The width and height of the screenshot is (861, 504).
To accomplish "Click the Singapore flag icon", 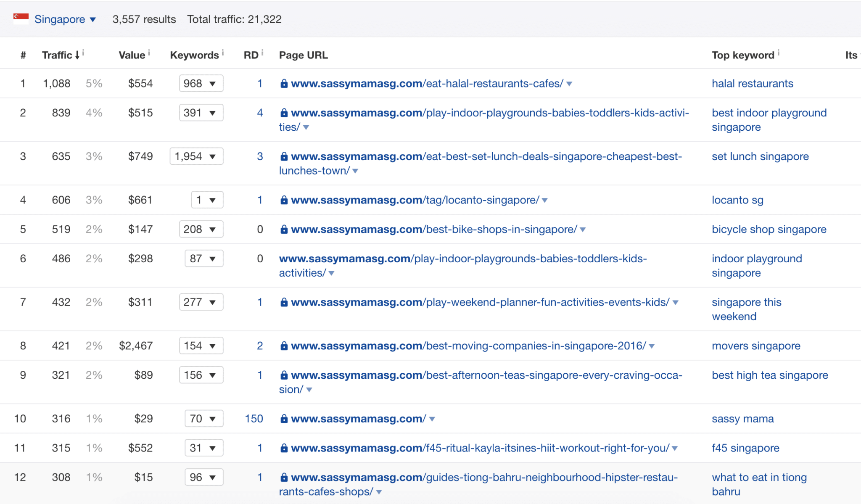I will pos(21,19).
